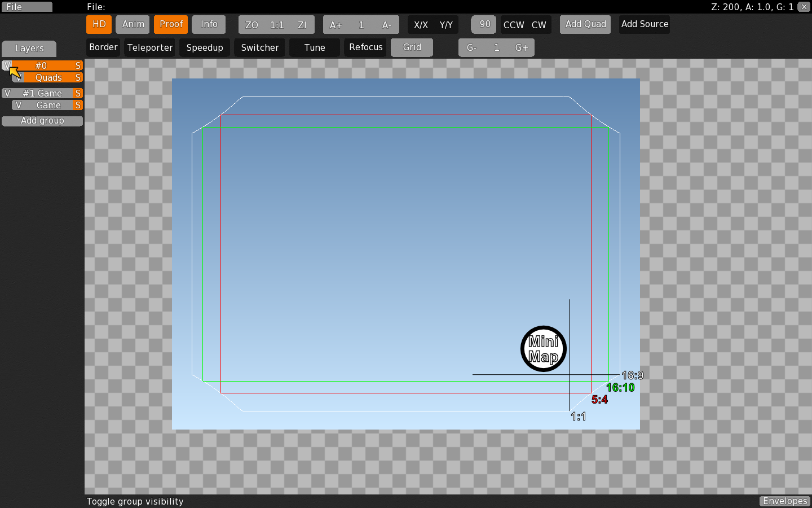Image resolution: width=812 pixels, height=508 pixels.
Task: Toggle HD mode in the toolbar
Action: (x=99, y=25)
